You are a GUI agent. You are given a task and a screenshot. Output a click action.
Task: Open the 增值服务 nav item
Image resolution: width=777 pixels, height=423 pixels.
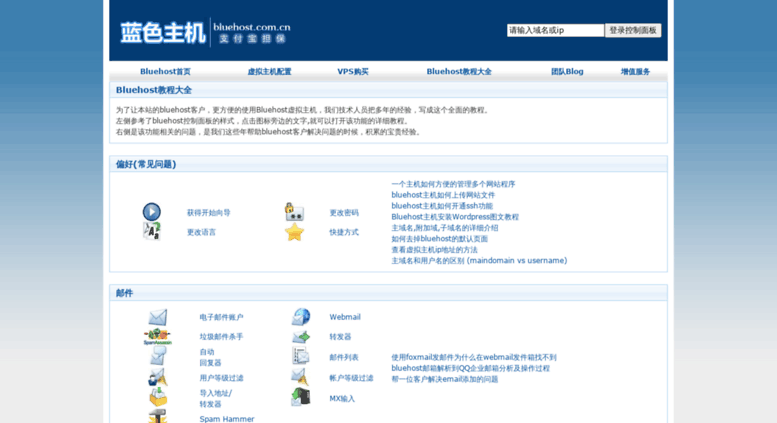[635, 71]
